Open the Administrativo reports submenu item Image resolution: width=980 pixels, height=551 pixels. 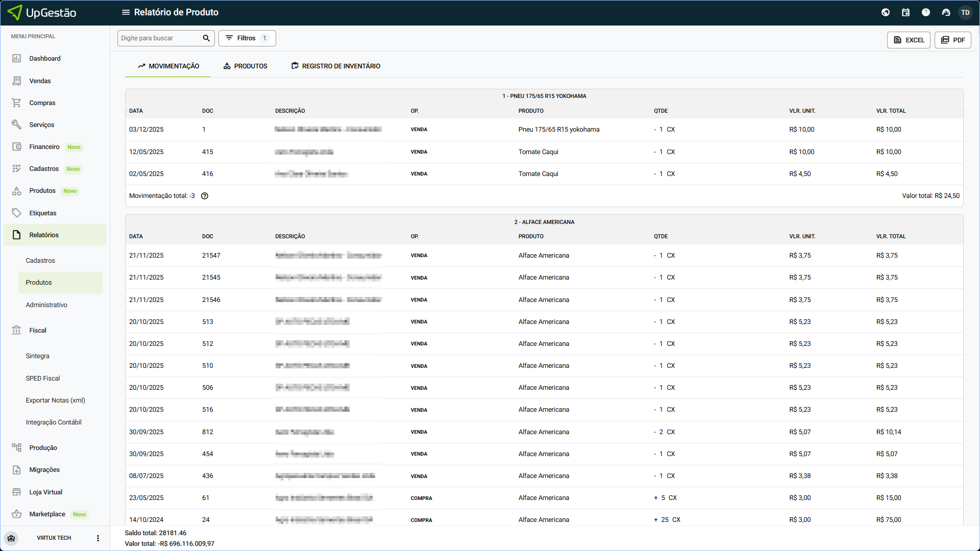[x=46, y=305]
